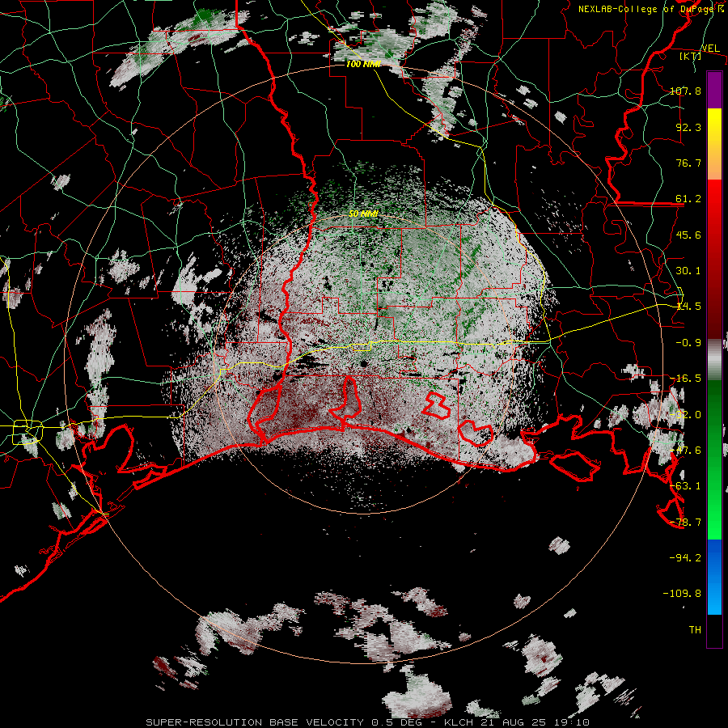Select the yellow segment of the velocity scale
728x728 pixels.
[714, 144]
